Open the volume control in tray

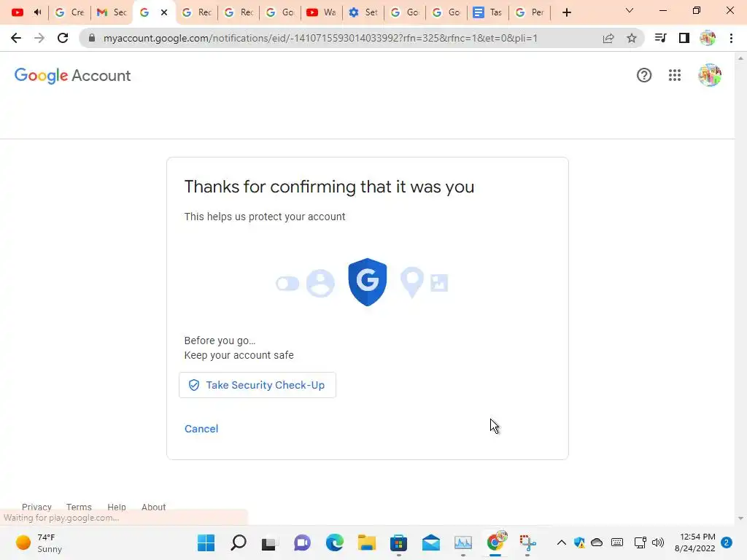pos(658,542)
